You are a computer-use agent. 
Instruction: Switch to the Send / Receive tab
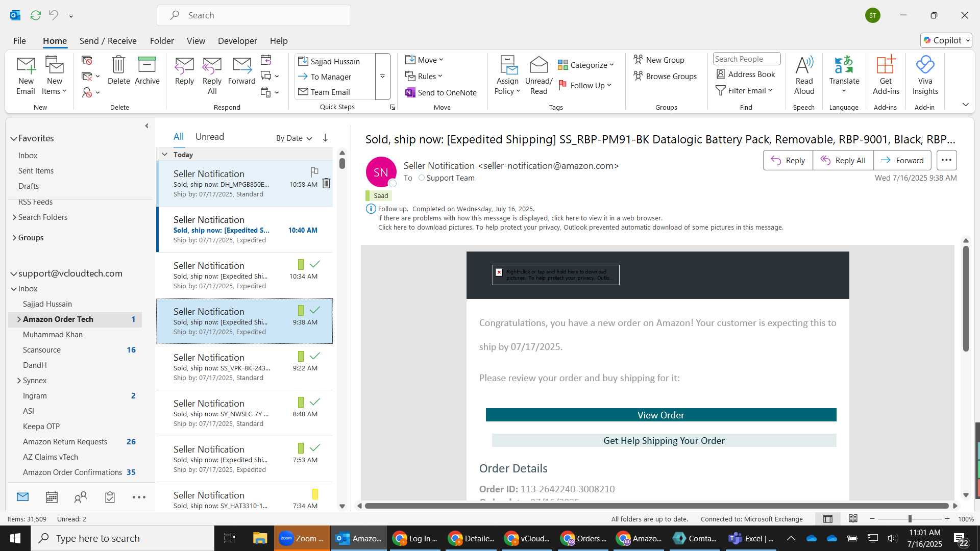click(x=108, y=41)
